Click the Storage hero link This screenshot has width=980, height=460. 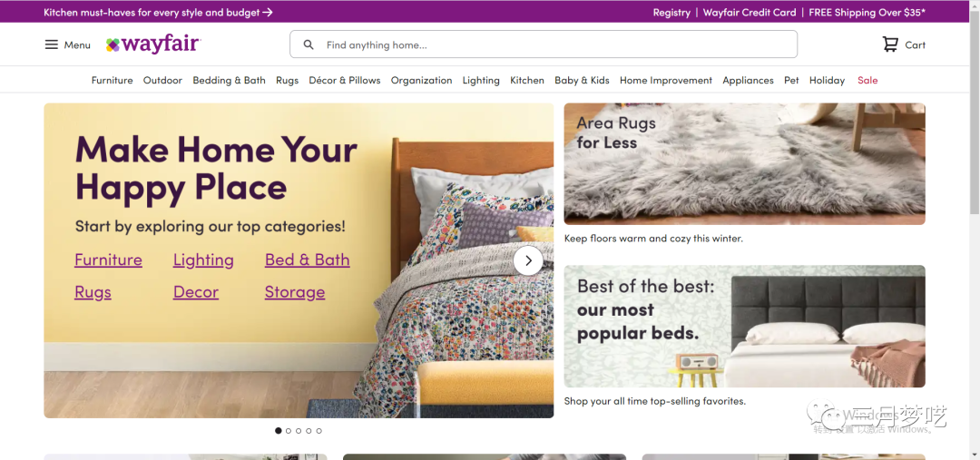click(294, 292)
